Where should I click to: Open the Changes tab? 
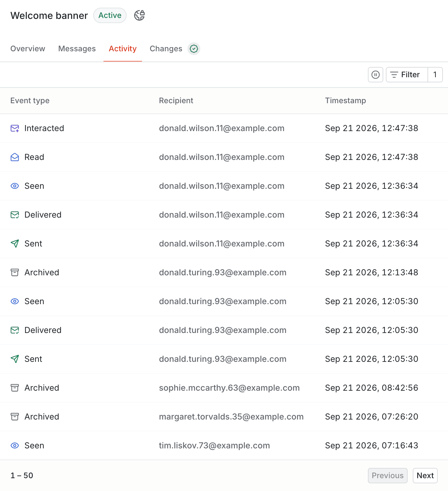pyautogui.click(x=166, y=49)
